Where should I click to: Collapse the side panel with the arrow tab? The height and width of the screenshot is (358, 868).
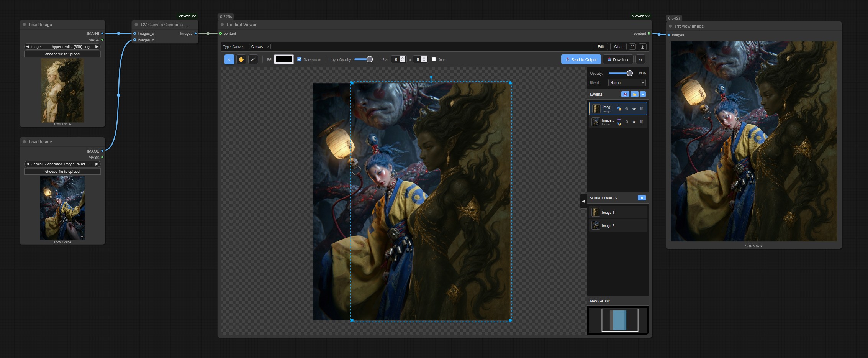(x=583, y=201)
